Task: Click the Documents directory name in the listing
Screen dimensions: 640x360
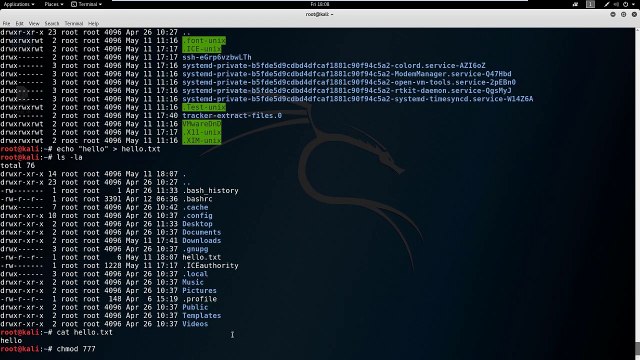Action: coord(202,232)
